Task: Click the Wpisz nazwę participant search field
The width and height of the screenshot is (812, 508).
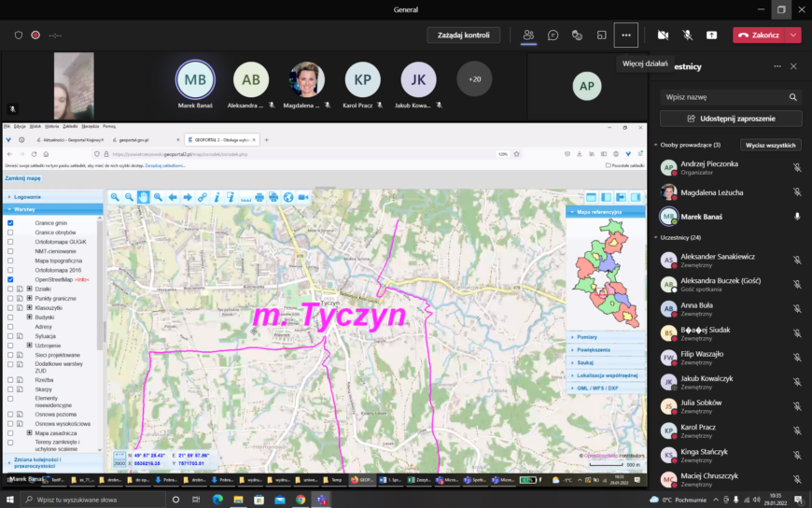Action: [731, 97]
